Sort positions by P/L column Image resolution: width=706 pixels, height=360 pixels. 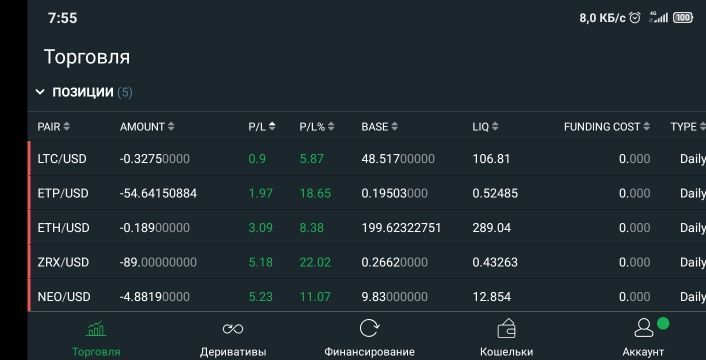pyautogui.click(x=262, y=127)
